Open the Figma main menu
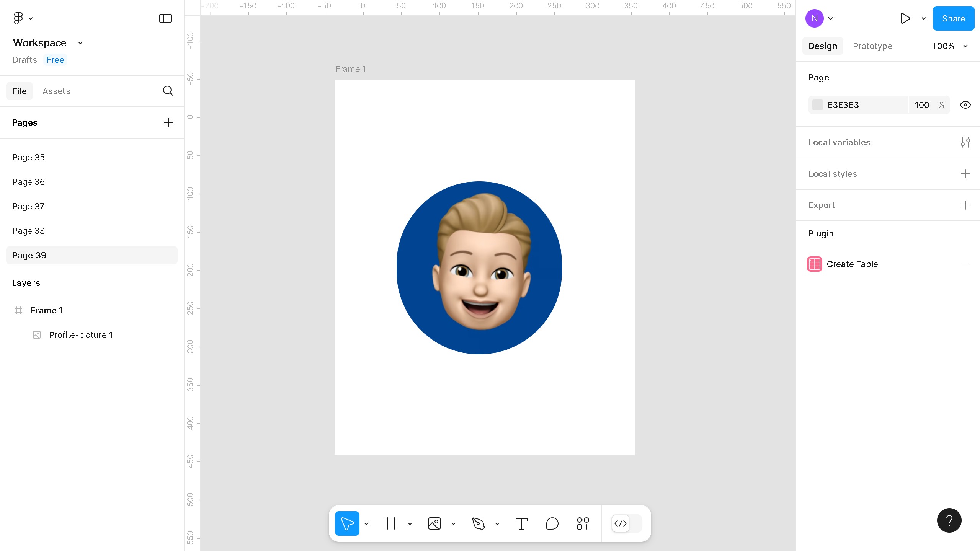Image resolution: width=980 pixels, height=551 pixels. click(18, 18)
